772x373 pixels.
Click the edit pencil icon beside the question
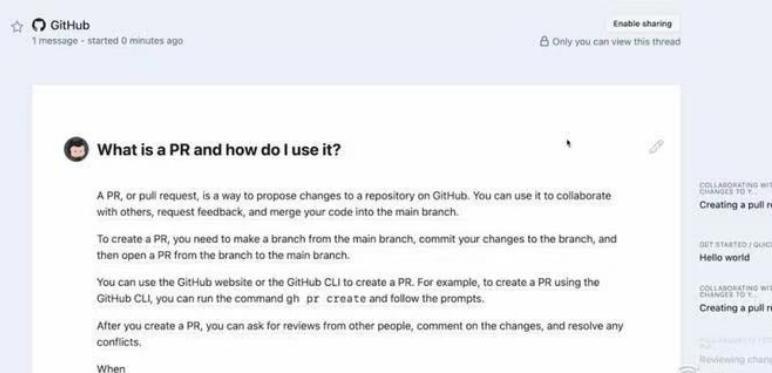(656, 147)
